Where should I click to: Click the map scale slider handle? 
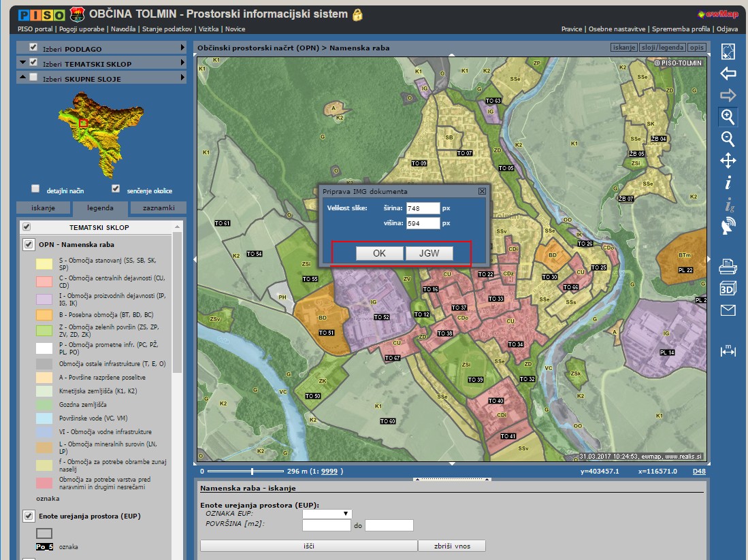[253, 471]
